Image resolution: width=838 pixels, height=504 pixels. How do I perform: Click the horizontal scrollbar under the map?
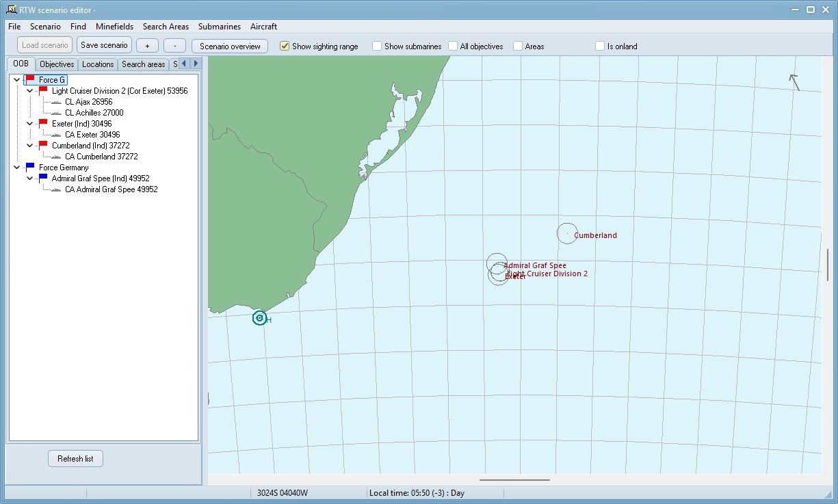(x=514, y=479)
